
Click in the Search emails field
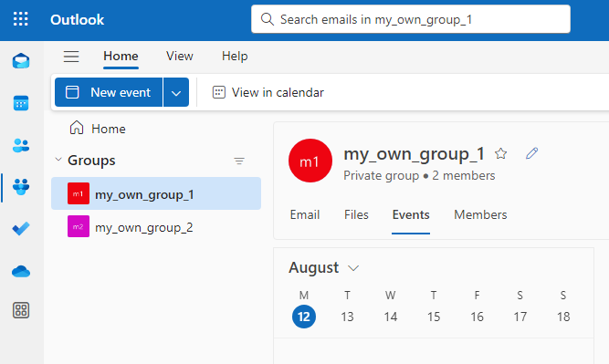coord(411,19)
